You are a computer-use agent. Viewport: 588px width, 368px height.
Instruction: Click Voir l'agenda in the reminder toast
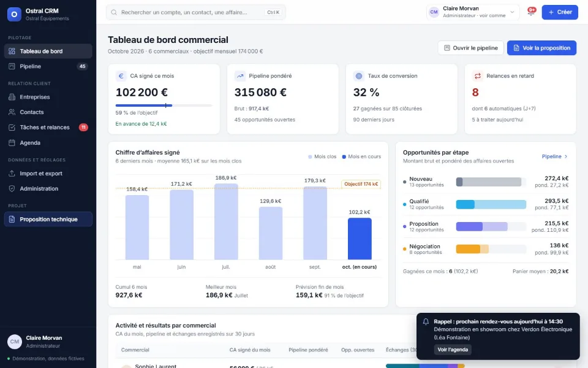[x=453, y=350]
